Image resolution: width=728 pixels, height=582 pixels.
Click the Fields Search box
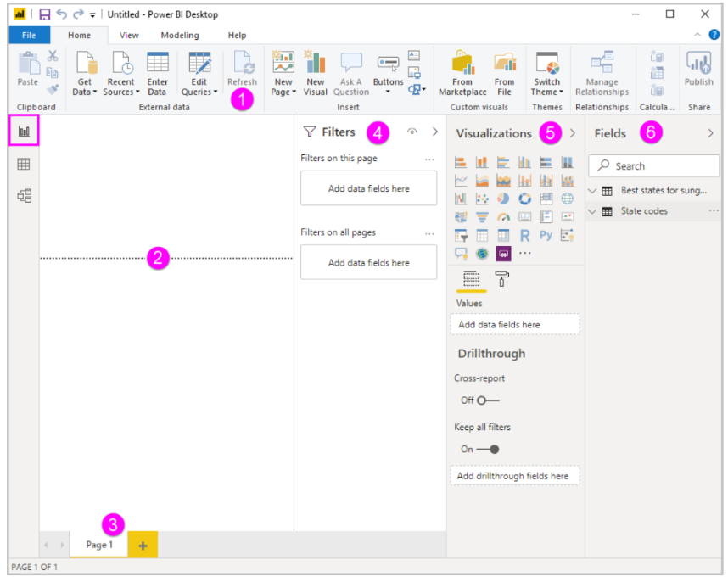(x=653, y=166)
